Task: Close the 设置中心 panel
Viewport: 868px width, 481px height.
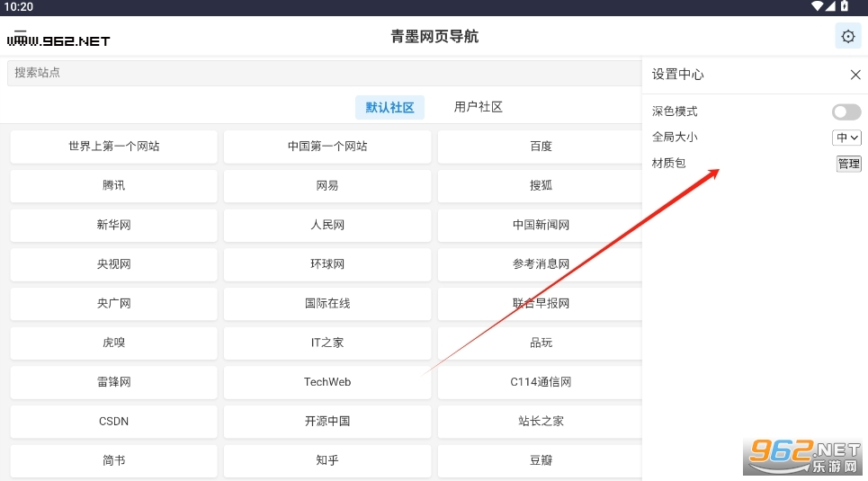Action: point(855,75)
